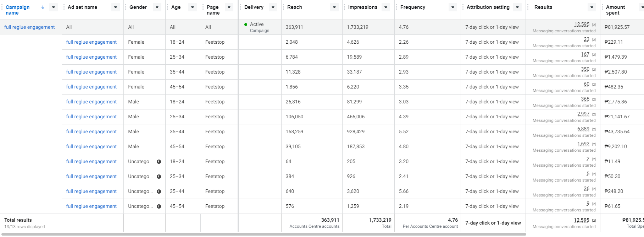644x237 pixels.
Task: Click info icon beside Uncategorized 18–24 row
Action: 159,162
